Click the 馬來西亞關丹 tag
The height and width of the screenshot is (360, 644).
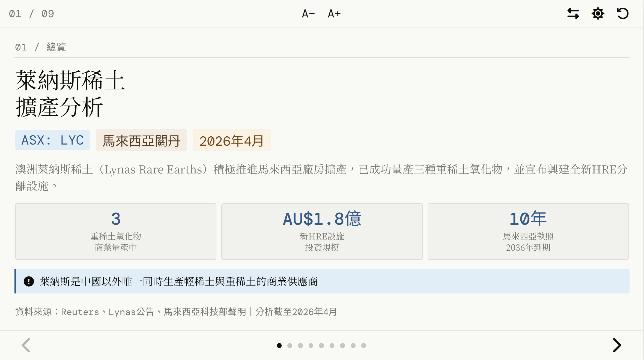point(141,140)
